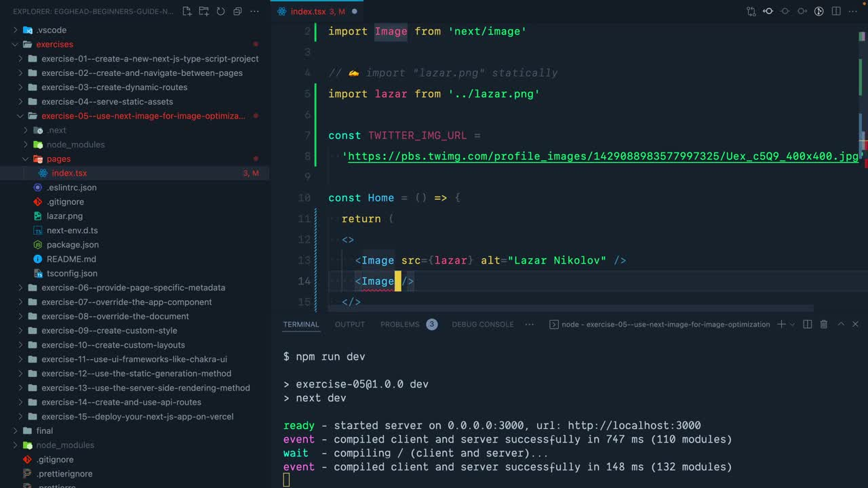Close the terminal panel

click(856, 325)
